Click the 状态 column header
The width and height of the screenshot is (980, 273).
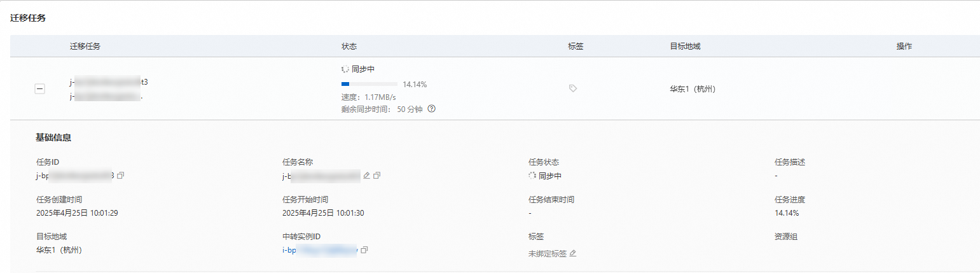coord(349,46)
